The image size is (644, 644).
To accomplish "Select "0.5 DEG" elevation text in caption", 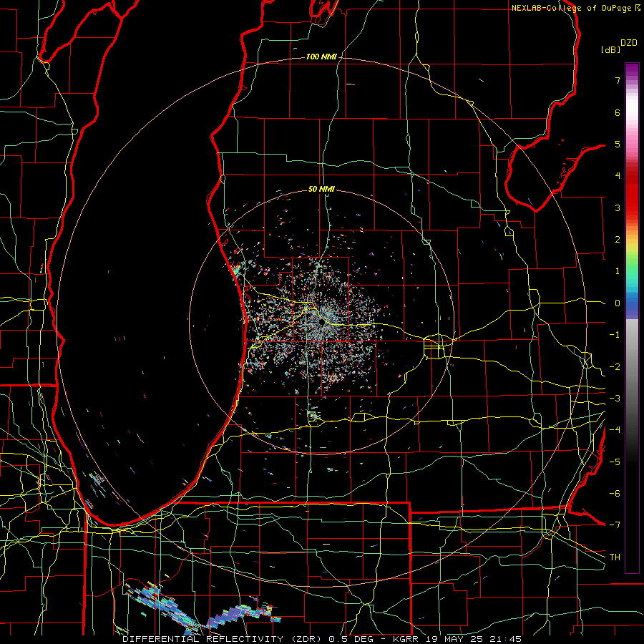I will point(351,639).
